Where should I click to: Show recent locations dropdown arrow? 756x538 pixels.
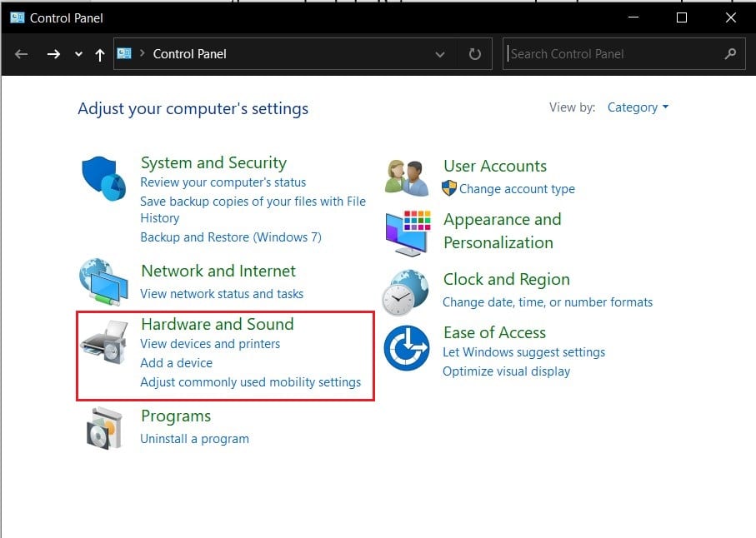tap(78, 54)
